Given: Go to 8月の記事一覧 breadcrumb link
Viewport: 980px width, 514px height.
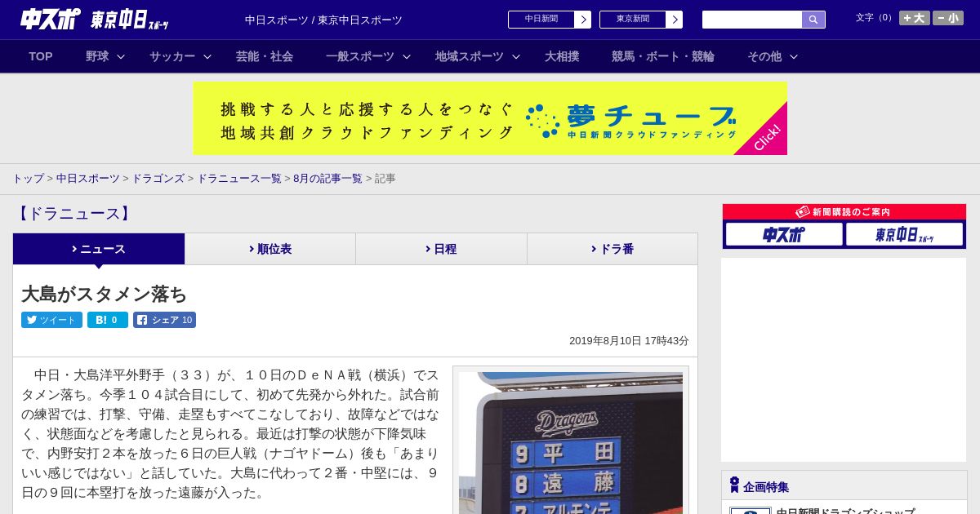Looking at the screenshot, I should (x=327, y=179).
